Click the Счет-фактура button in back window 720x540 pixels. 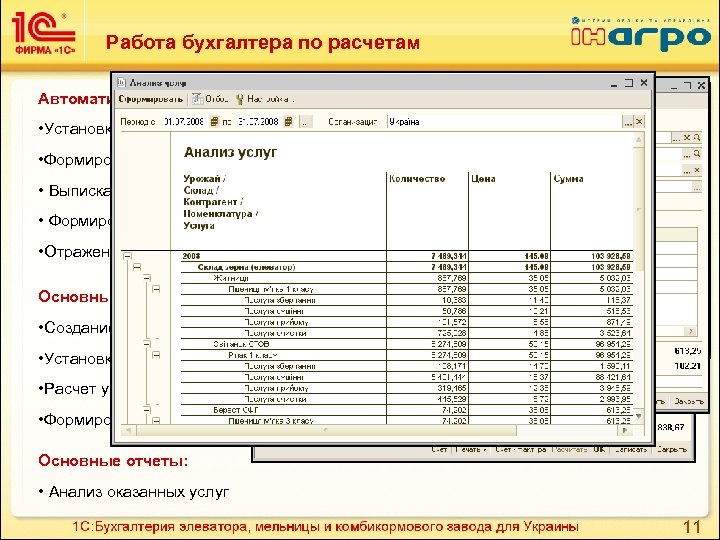[x=521, y=450]
